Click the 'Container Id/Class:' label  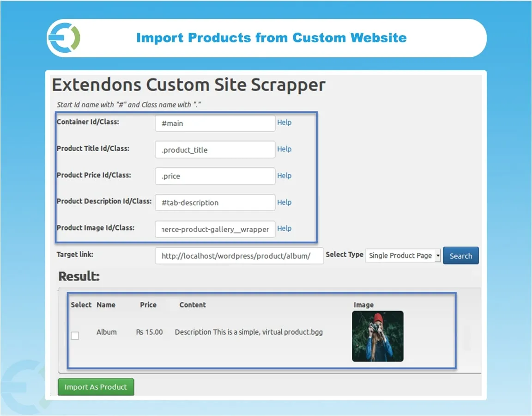[x=88, y=122]
